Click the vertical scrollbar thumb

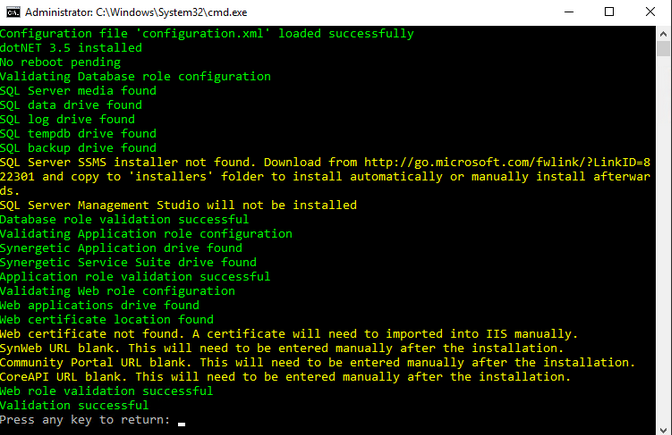[x=663, y=48]
